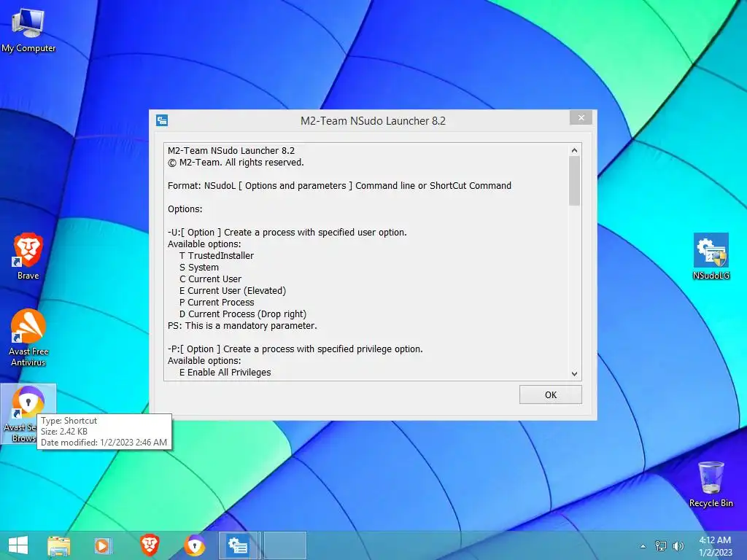This screenshot has height=560, width=747.
Task: Click the text "PS: This is a mandatory parameter."
Action: coord(242,326)
